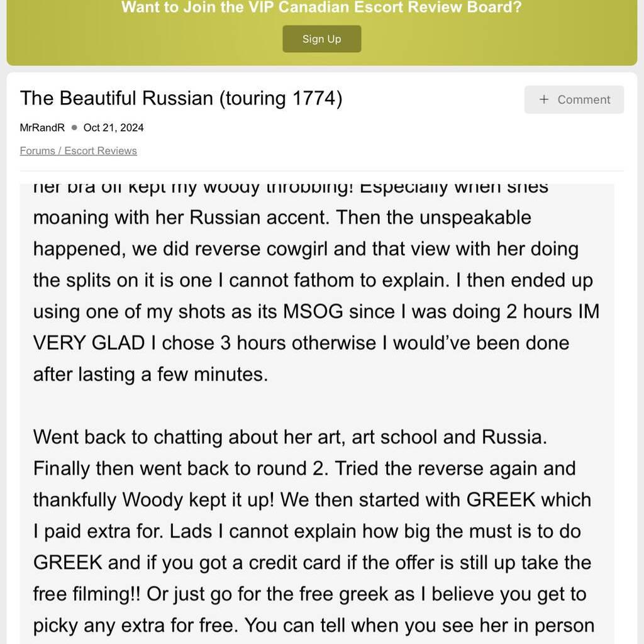Click the Oct 21, 2024 post date
This screenshot has height=644, width=644.
tap(113, 128)
